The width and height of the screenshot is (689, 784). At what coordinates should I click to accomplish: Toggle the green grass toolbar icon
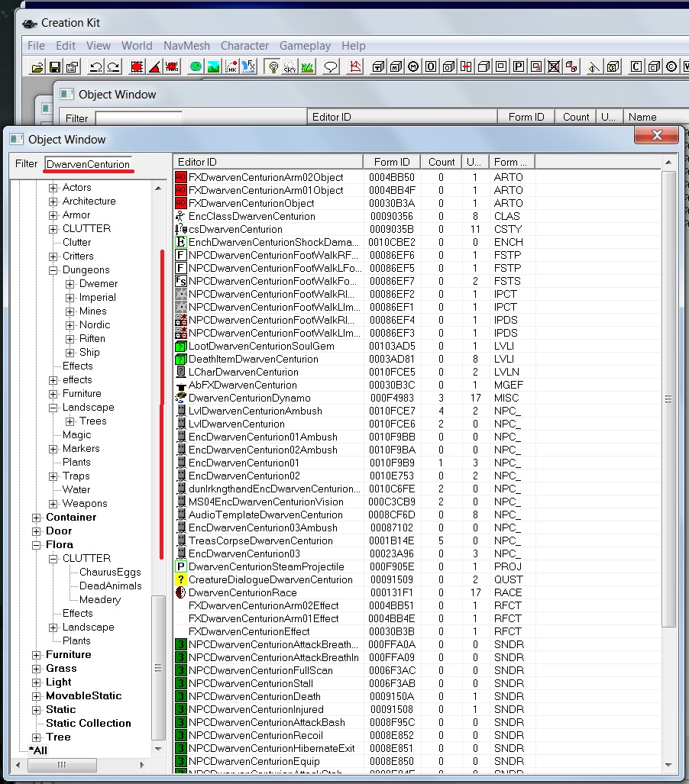(307, 66)
